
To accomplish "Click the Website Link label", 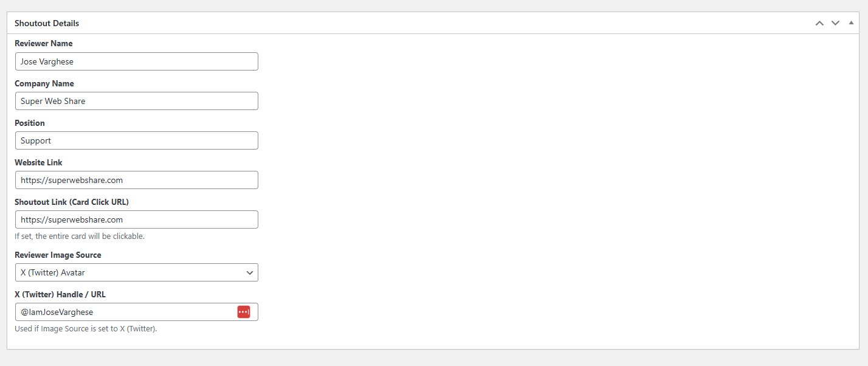I will (x=38, y=162).
